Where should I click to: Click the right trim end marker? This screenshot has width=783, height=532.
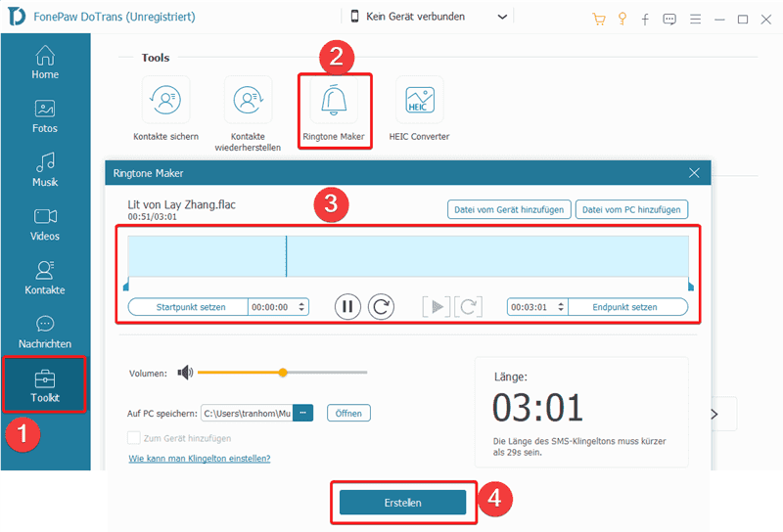pos(691,285)
